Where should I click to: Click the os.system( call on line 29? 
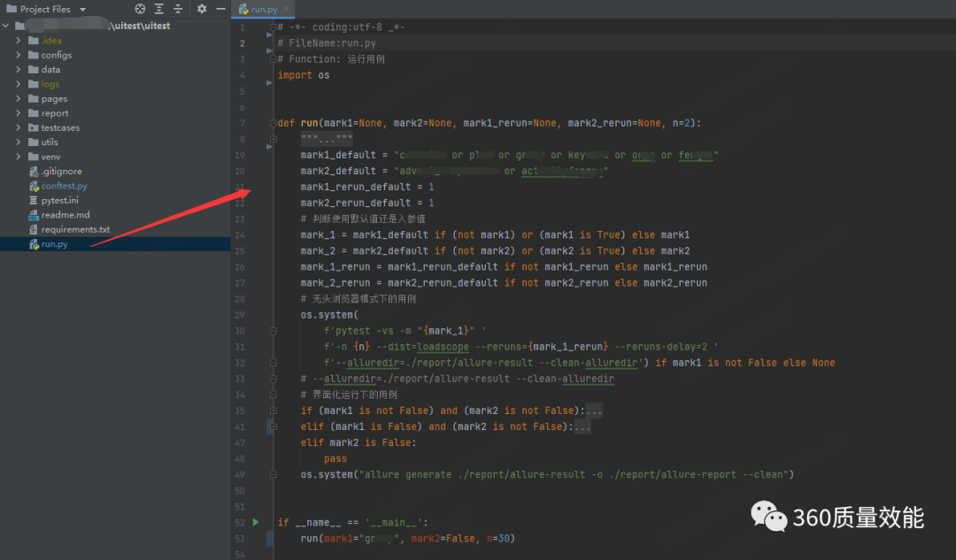tap(329, 314)
